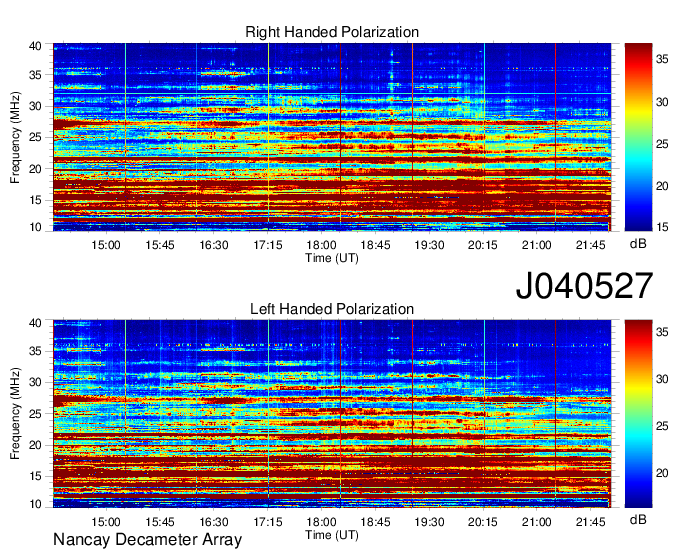This screenshot has height=552, width=680.
Task: Click the 'Time (UT)' label under bottom plot
Action: pyautogui.click(x=332, y=535)
